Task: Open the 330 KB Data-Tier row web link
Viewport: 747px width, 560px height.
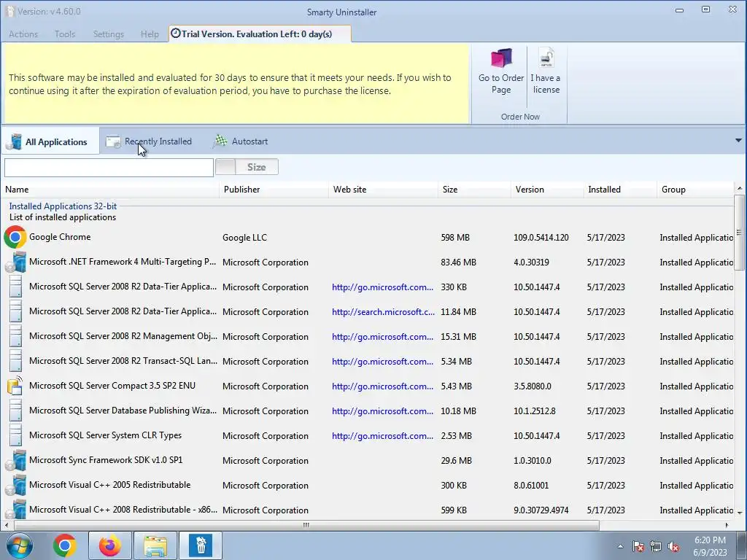Action: click(382, 287)
